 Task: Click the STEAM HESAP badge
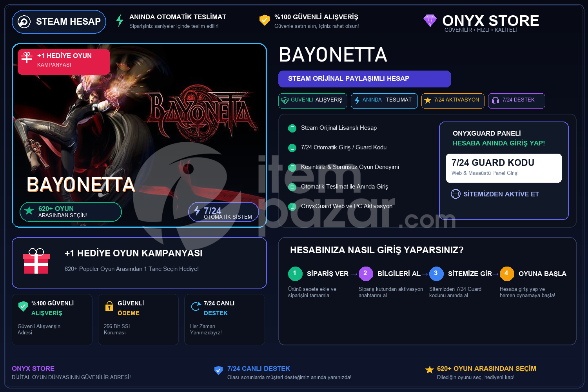[x=59, y=22]
